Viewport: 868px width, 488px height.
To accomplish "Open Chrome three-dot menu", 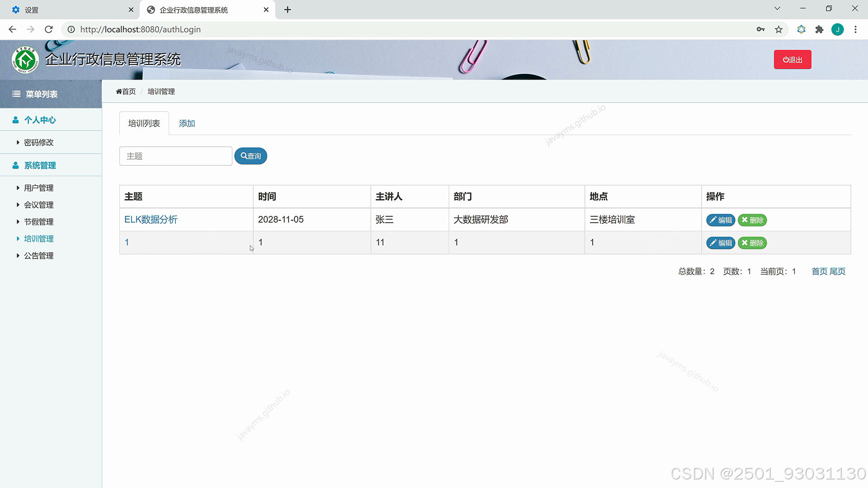I will (855, 29).
